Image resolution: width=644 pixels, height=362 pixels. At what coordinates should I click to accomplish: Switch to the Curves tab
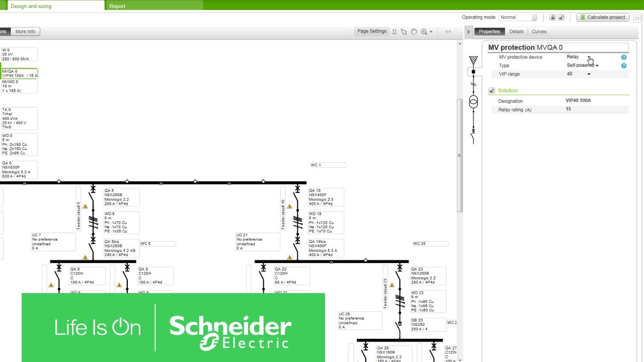tap(539, 31)
